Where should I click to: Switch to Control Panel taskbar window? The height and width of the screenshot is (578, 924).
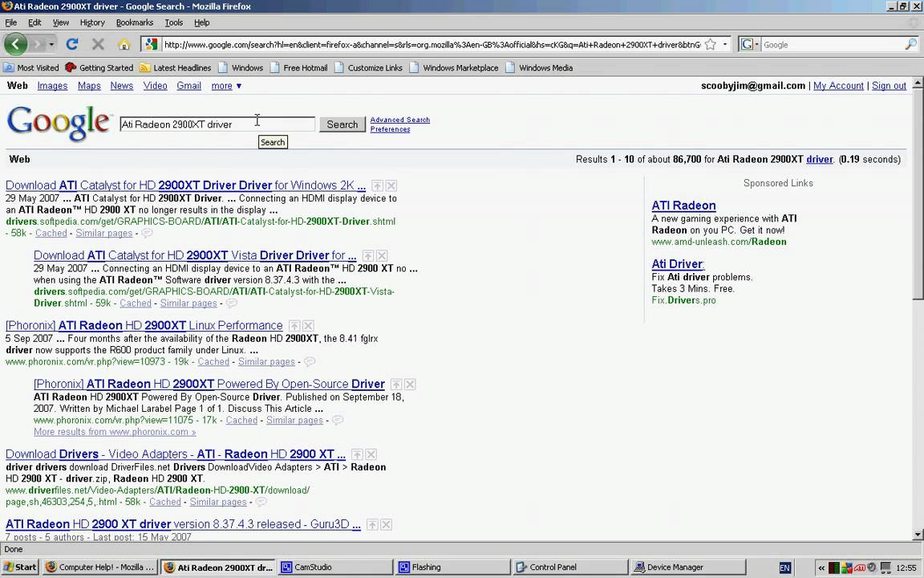(x=570, y=568)
